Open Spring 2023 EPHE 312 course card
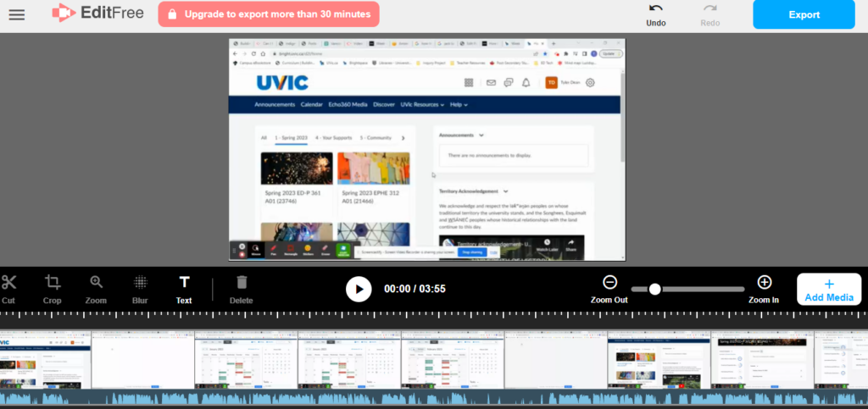Screen dimensions: 868x409 (374, 185)
